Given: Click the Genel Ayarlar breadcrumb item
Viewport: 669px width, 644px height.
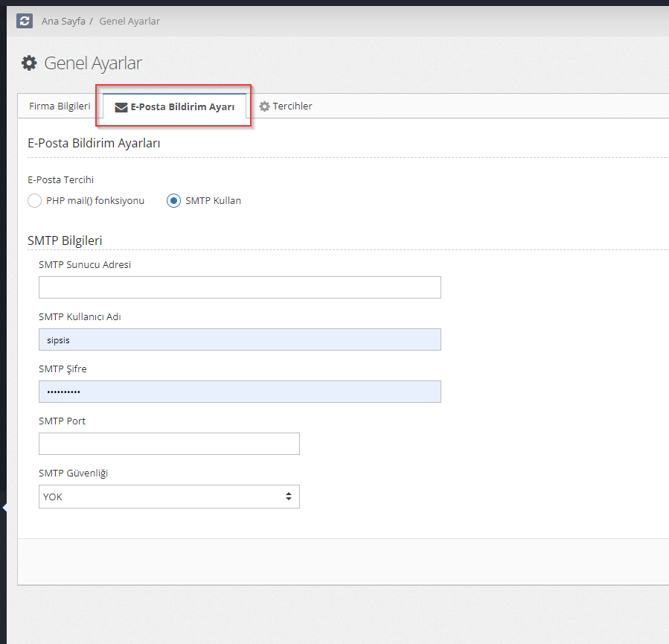Looking at the screenshot, I should [x=129, y=21].
